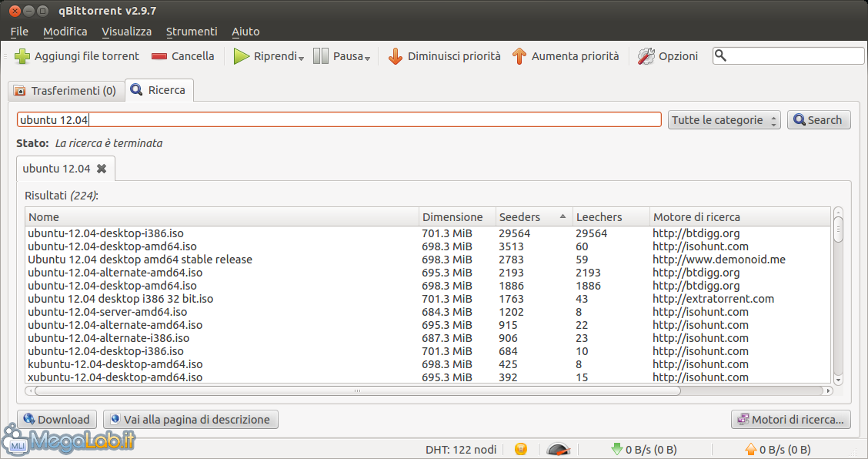Viewport: 868px width, 459px height.
Task: Select ubuntu-12.04-alternate-amd64.iso with 915 seeders
Action: pos(428,325)
